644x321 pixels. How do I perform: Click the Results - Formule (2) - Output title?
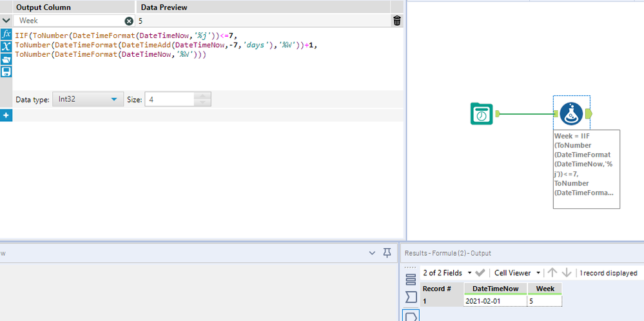447,253
